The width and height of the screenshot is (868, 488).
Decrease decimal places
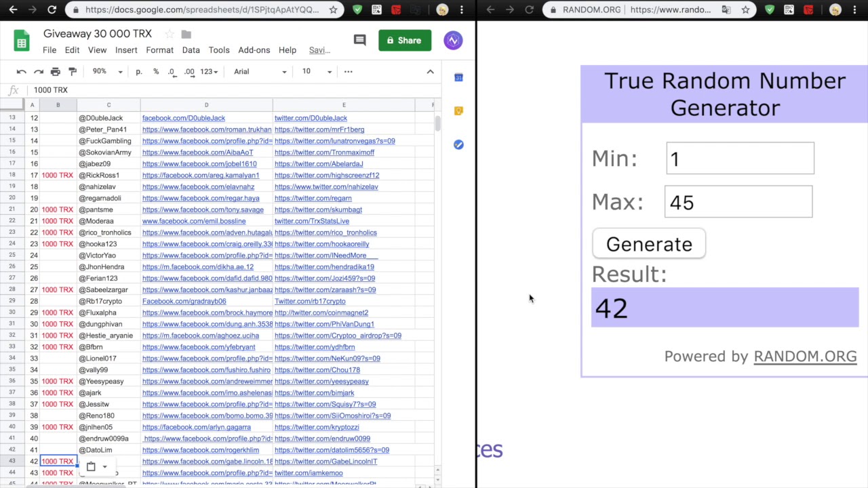pos(172,72)
